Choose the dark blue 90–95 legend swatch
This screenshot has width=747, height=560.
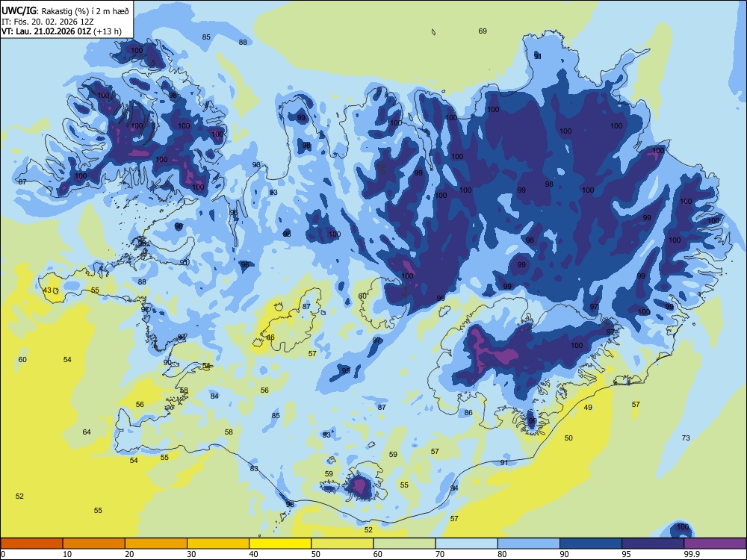[591, 544]
